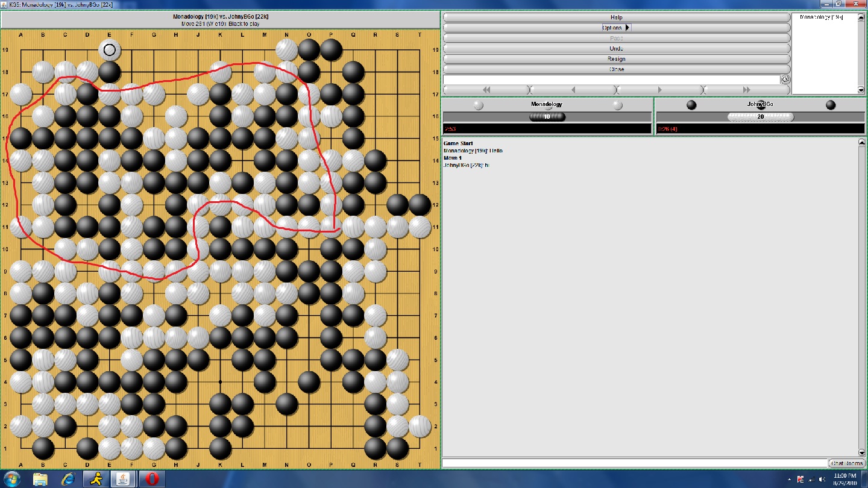The image size is (868, 488).
Task: Click the marked white stone at E19
Action: (109, 50)
